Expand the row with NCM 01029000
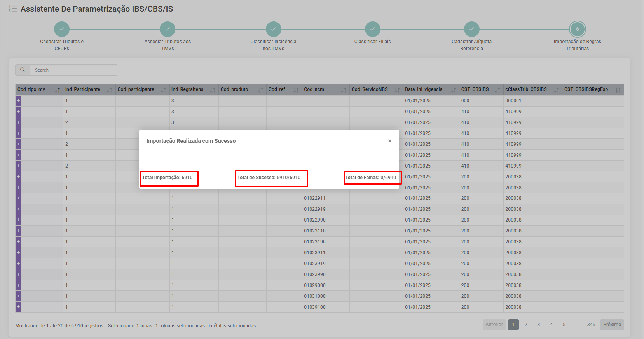This screenshot has height=339, width=644. pyautogui.click(x=18, y=285)
